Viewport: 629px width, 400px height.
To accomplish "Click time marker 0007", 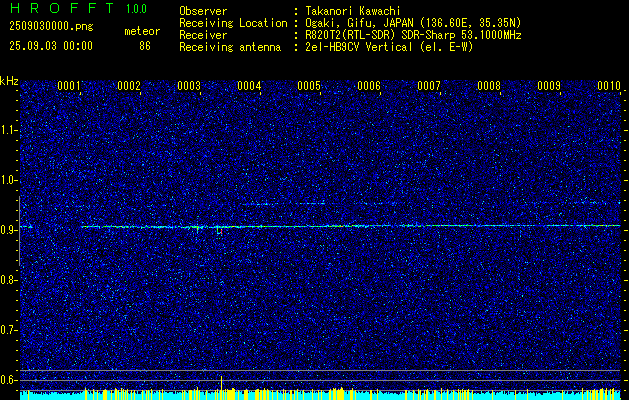I will pos(429,85).
